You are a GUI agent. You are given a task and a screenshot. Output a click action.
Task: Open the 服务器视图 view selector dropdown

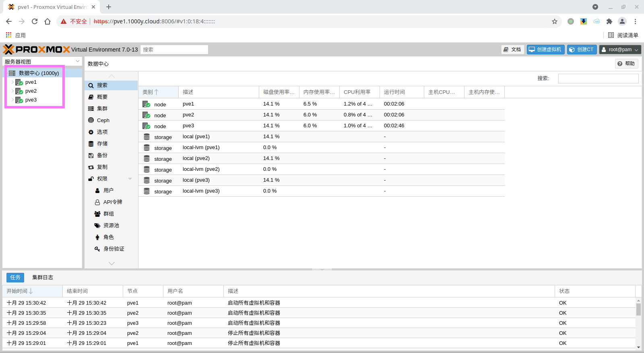click(x=78, y=61)
